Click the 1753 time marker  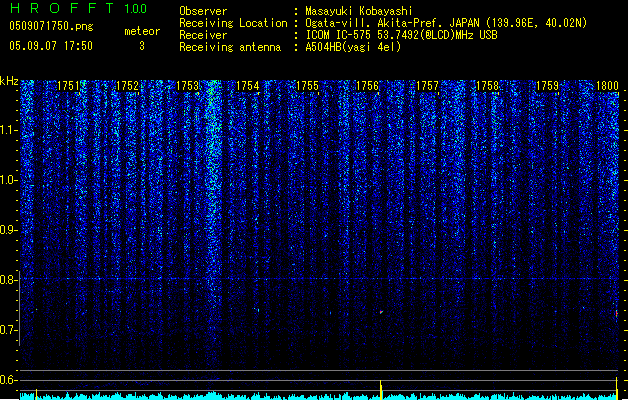(x=187, y=86)
